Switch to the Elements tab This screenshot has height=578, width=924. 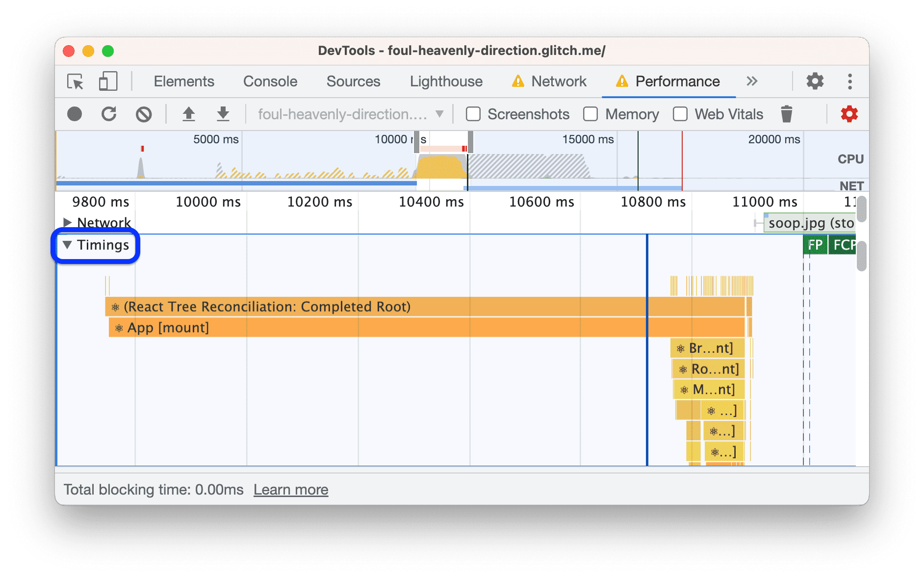184,81
